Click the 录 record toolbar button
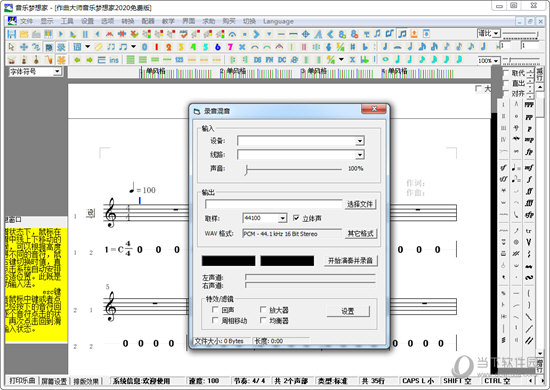 pos(61,47)
